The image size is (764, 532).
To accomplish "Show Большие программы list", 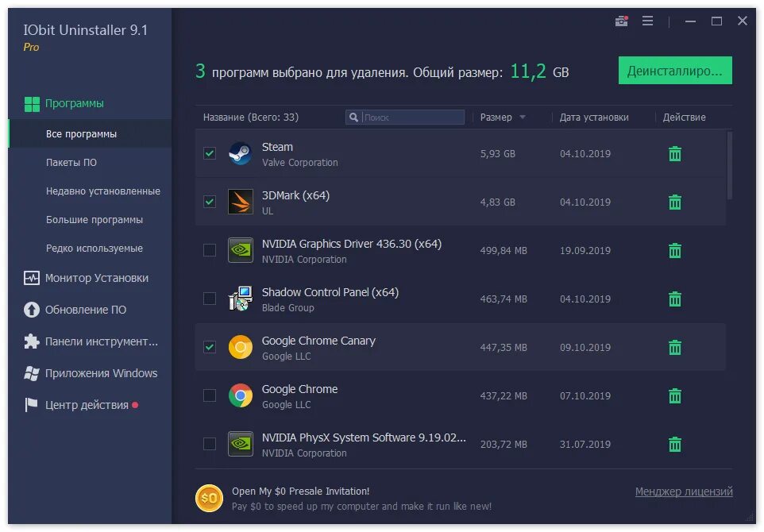I will [94, 220].
